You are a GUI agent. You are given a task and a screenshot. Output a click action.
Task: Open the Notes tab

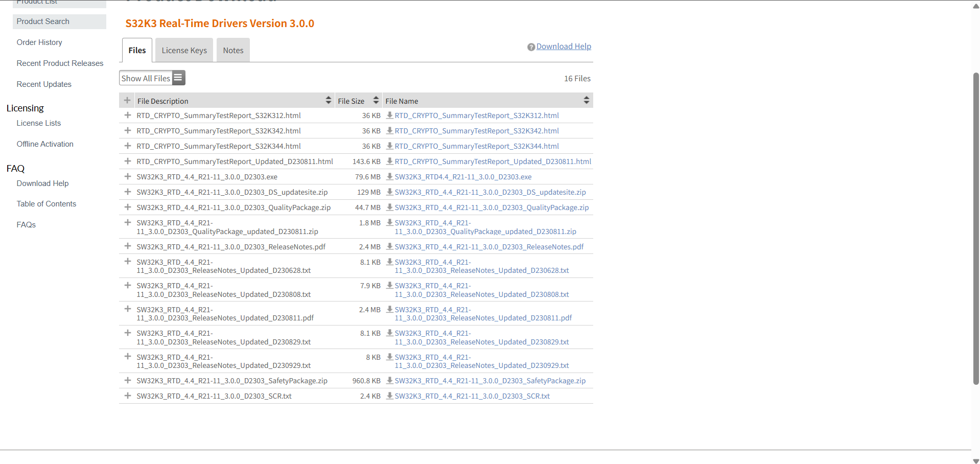click(x=233, y=50)
